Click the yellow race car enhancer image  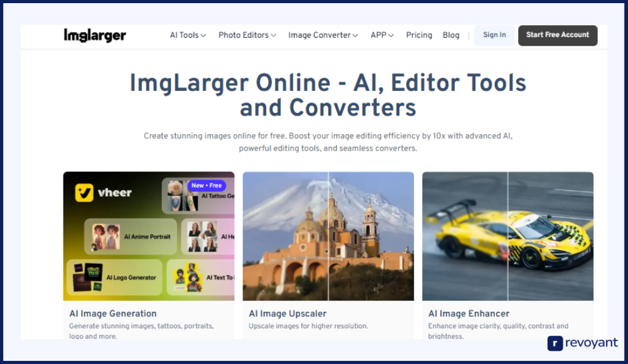click(508, 236)
